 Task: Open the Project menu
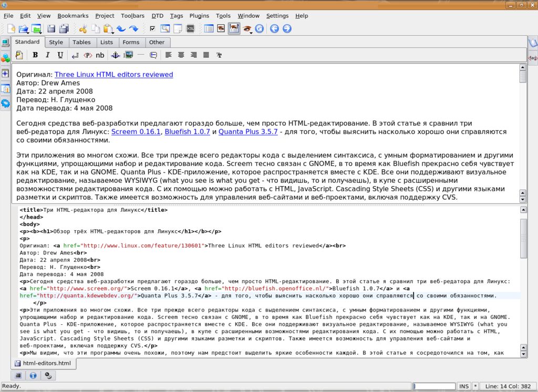click(105, 16)
